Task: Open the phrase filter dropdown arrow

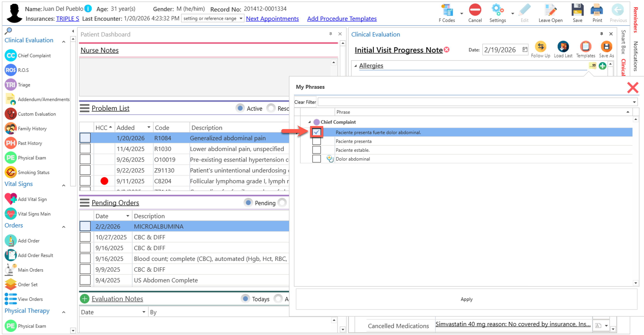Action: 634,102
